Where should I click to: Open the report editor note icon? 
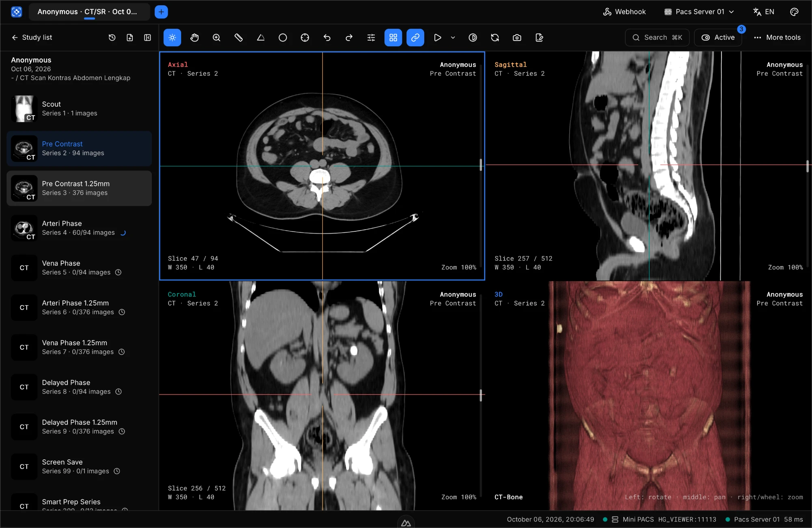539,37
